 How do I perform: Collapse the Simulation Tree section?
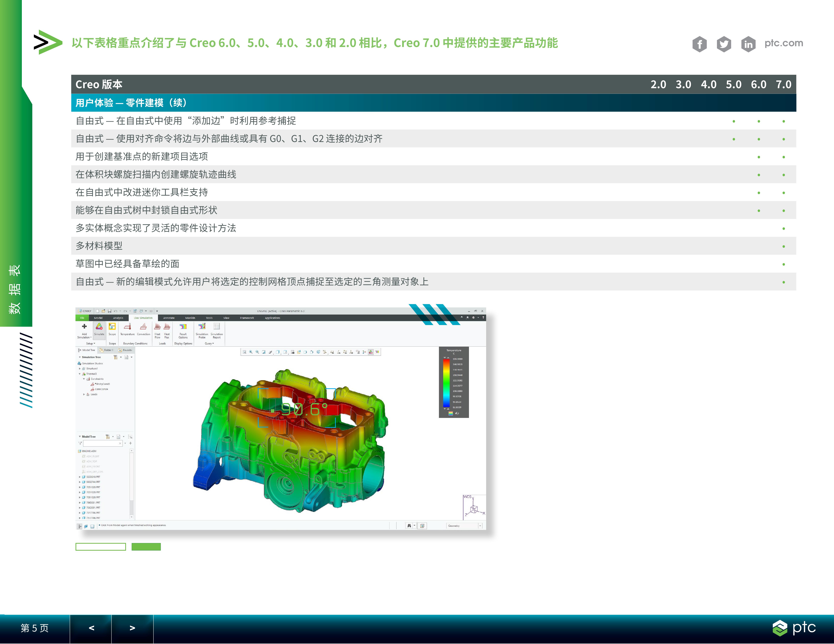(x=79, y=357)
